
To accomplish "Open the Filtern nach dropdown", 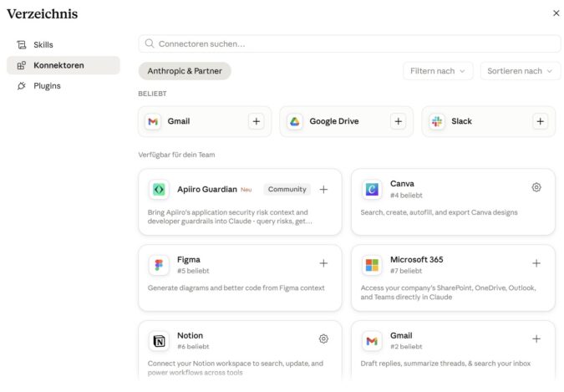I will tap(438, 71).
